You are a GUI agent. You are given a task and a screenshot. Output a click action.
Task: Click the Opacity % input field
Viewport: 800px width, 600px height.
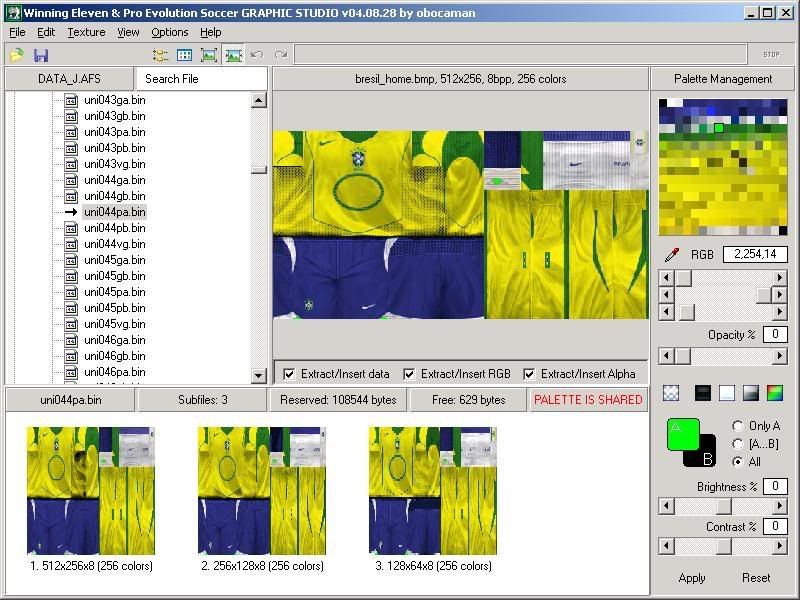774,334
